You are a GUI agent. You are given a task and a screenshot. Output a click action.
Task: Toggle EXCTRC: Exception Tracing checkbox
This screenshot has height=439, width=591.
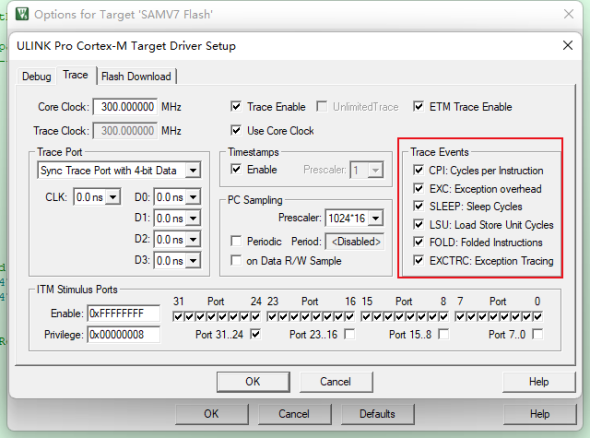(418, 260)
